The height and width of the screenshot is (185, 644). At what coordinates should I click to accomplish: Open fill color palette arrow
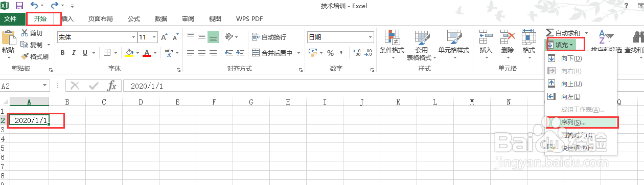[x=138, y=53]
